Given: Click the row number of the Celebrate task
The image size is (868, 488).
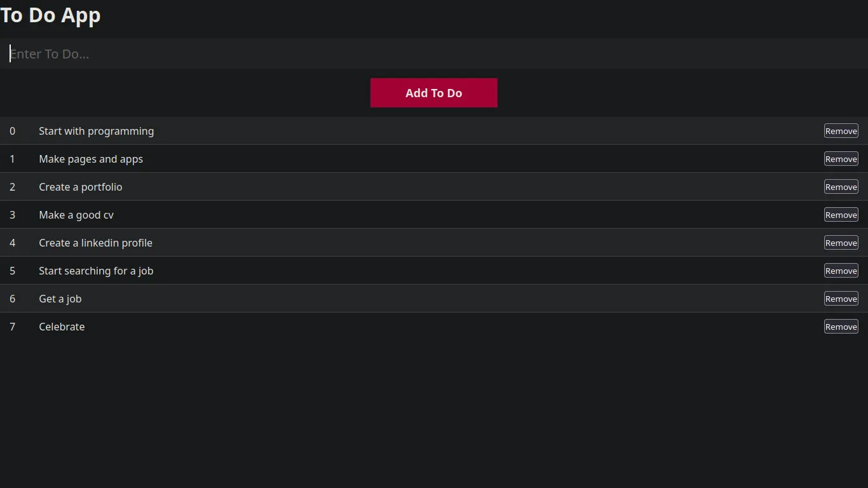Looking at the screenshot, I should coord(12,327).
